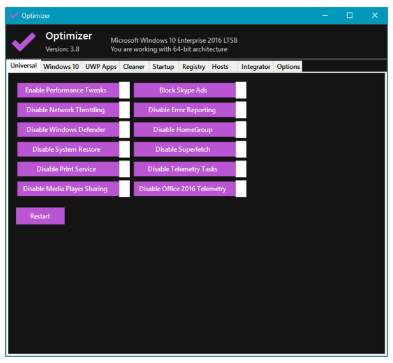
Task: Toggle white box beside Enable Performance Tweaks
Action: point(124,90)
